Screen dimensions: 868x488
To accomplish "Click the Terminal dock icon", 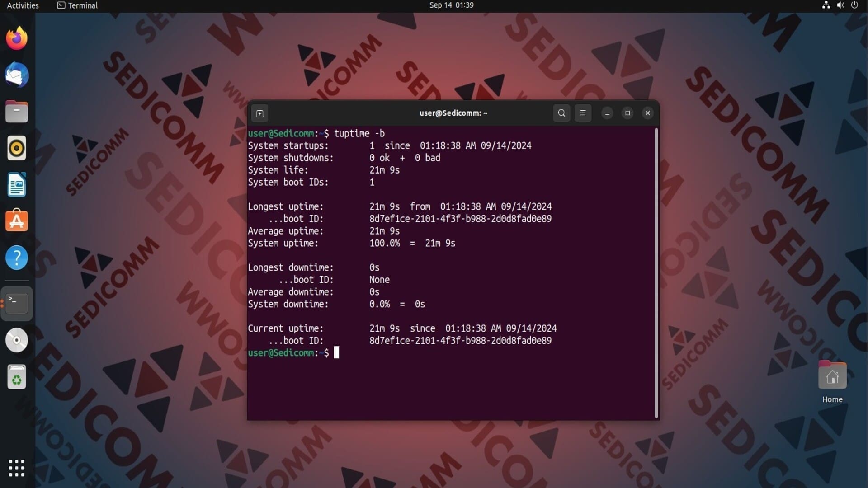I will [x=17, y=303].
